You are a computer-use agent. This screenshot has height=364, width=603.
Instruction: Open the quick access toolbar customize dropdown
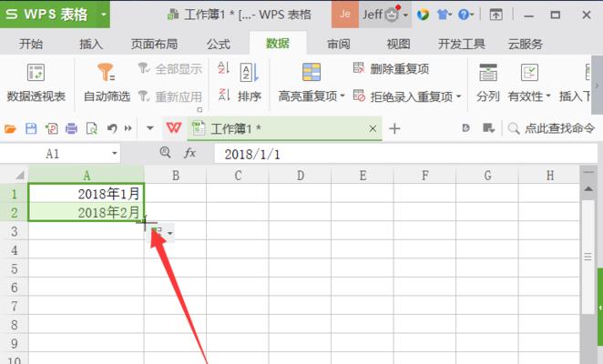pyautogui.click(x=150, y=128)
